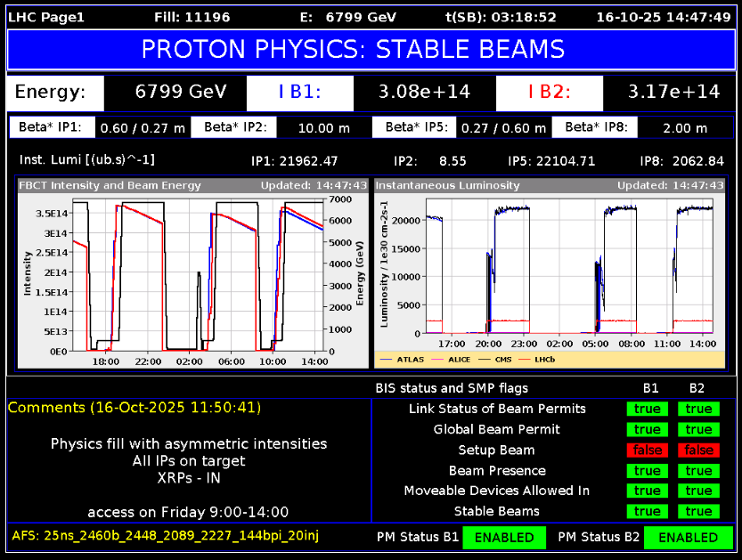The image size is (742, 560).
Task: Select the PM Status B1 ENABLED indicator
Action: tap(503, 538)
